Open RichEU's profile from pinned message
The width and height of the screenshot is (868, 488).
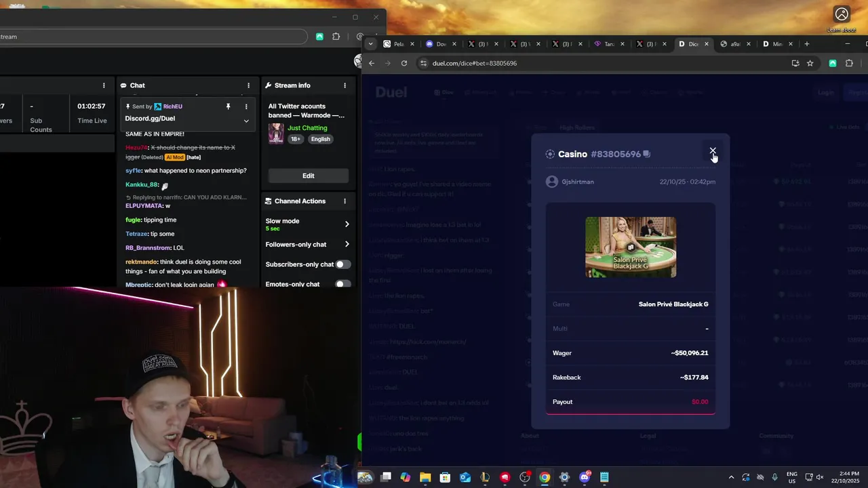click(173, 106)
